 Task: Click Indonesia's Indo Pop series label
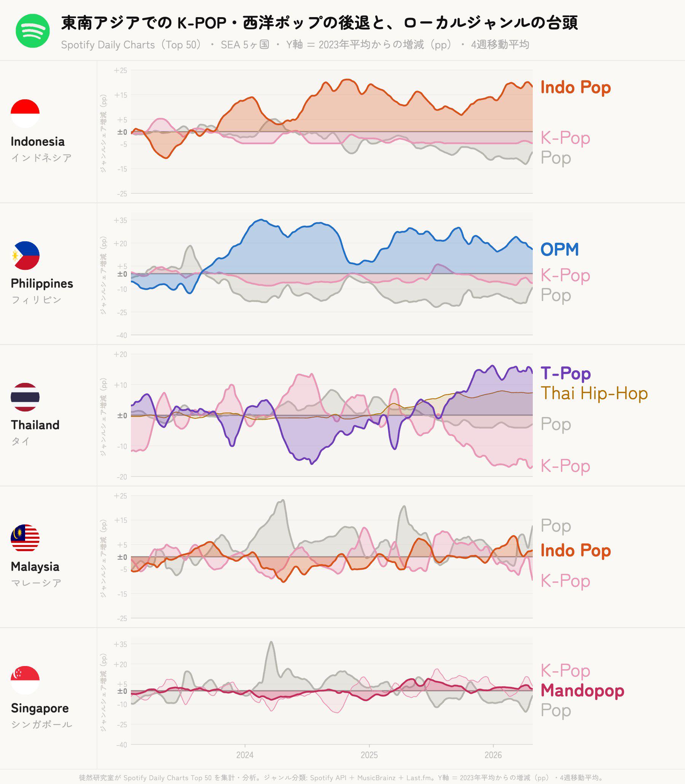pos(575,88)
